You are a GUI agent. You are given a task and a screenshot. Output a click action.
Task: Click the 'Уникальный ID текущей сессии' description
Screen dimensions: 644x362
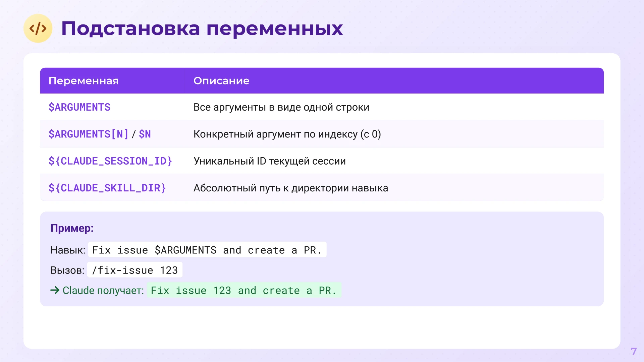(x=269, y=161)
